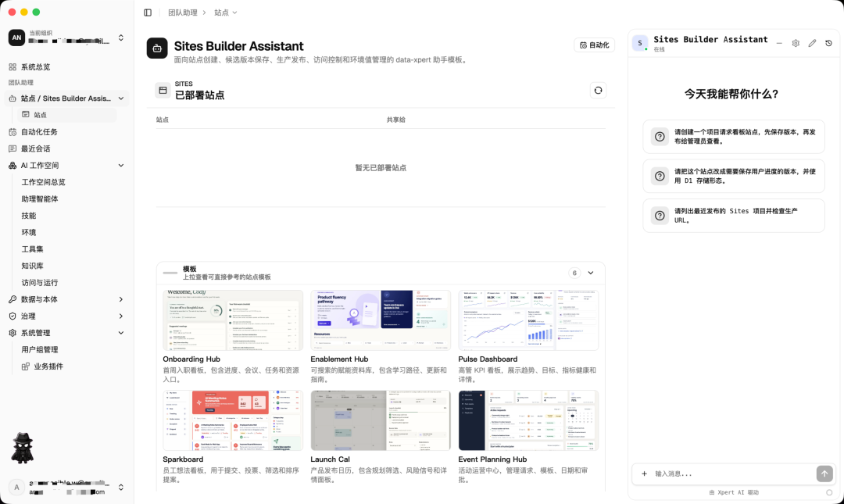Click the S avatar in chat header
The height and width of the screenshot is (504, 844).
point(640,43)
